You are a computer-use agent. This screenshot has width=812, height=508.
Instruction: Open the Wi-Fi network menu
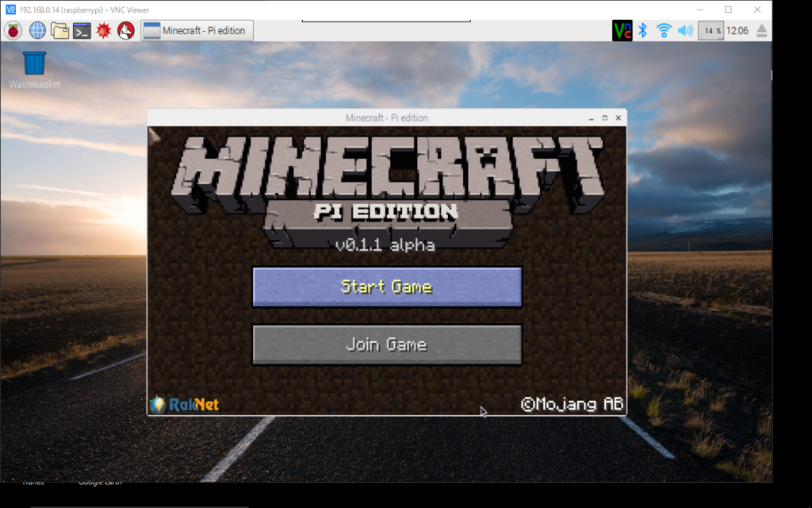pyautogui.click(x=664, y=31)
